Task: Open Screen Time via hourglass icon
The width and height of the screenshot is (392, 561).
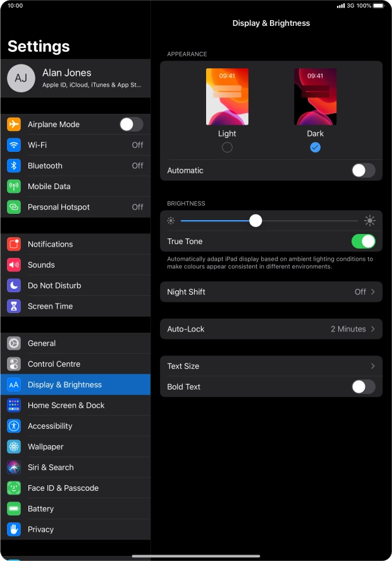Action: click(x=14, y=306)
